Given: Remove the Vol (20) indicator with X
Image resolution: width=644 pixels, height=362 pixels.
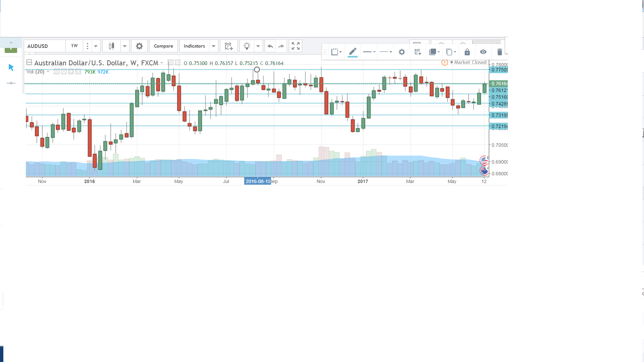Looking at the screenshot, I should point(78,72).
